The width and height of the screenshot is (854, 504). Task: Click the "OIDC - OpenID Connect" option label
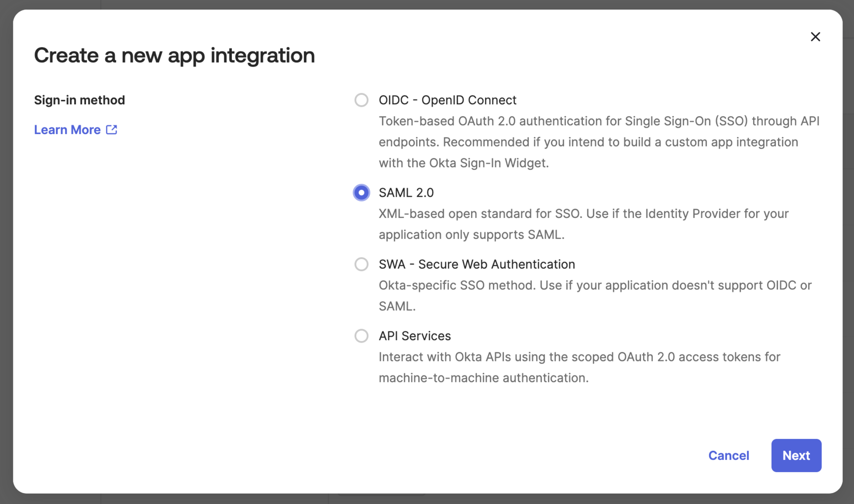447,100
